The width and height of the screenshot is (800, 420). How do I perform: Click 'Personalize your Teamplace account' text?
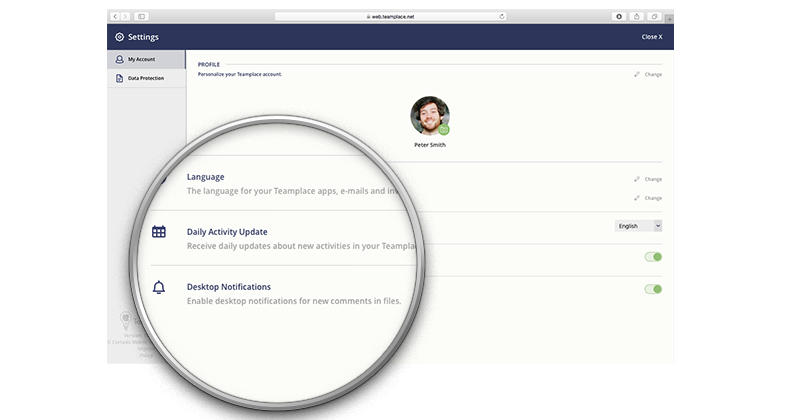[240, 74]
